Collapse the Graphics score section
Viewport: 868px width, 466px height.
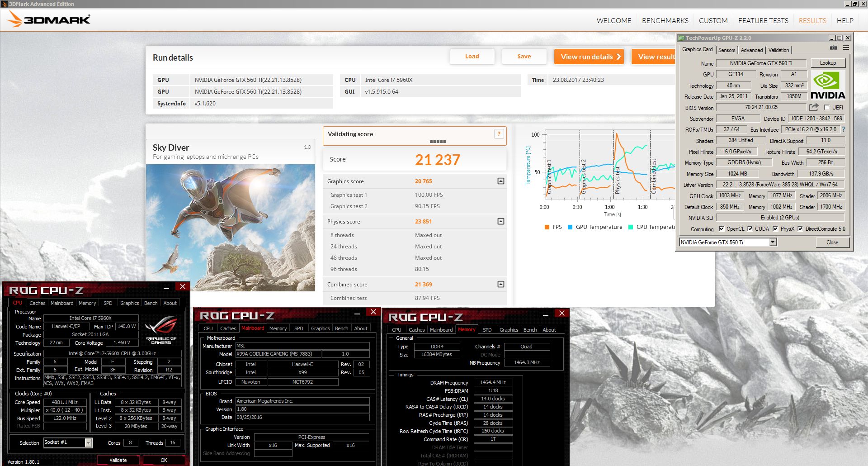501,181
